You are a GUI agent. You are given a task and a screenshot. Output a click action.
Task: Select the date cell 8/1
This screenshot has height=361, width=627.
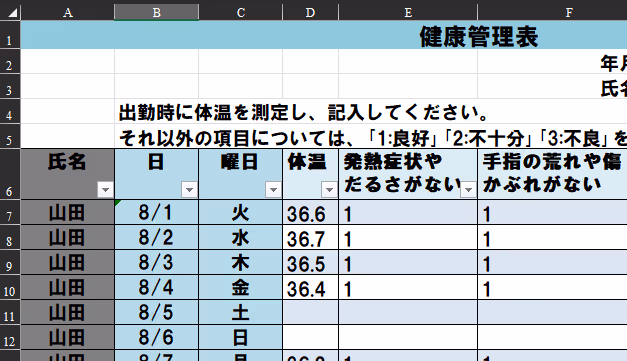pos(156,212)
